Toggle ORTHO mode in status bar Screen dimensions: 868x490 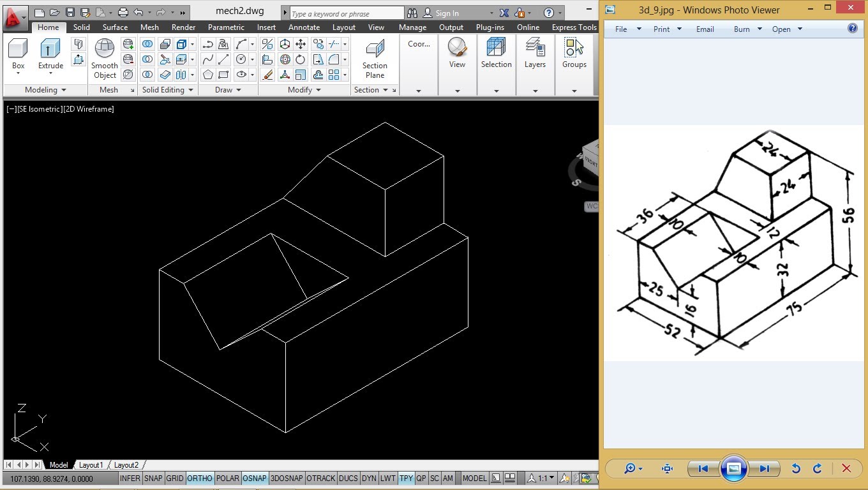click(x=200, y=478)
